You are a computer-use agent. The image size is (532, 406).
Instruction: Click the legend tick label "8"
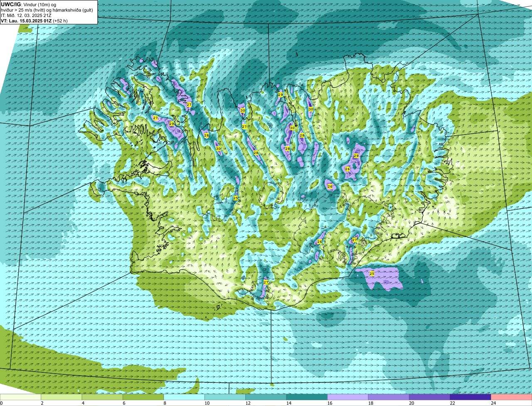pos(165,403)
